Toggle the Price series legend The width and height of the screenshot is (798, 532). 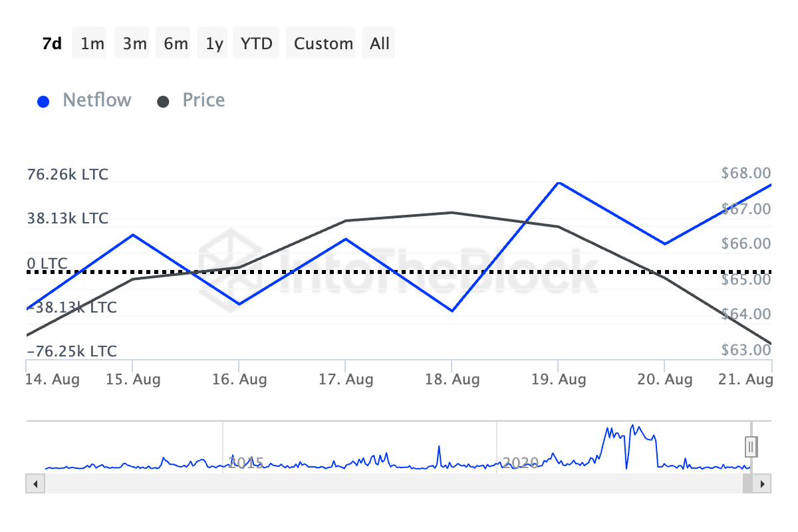203,100
